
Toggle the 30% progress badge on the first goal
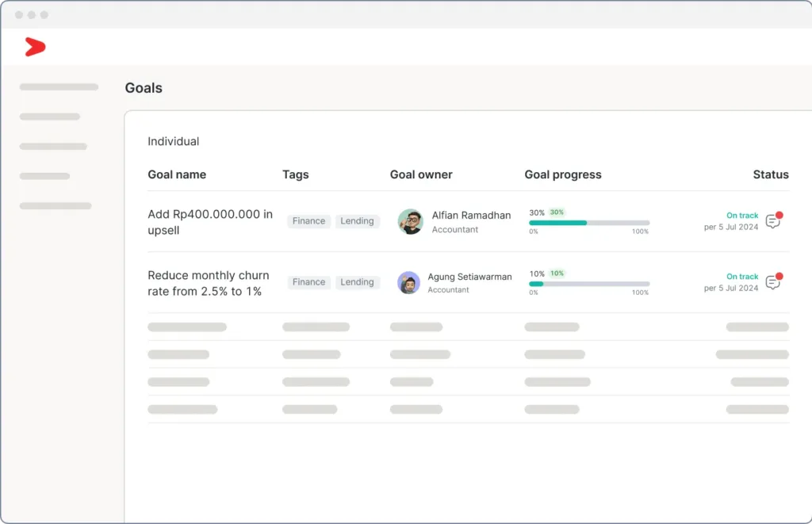(x=555, y=212)
